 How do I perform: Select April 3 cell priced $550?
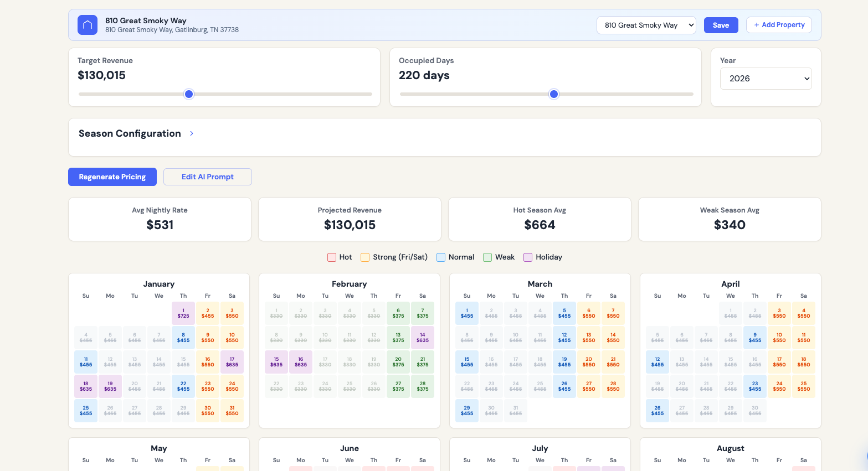pos(779,313)
